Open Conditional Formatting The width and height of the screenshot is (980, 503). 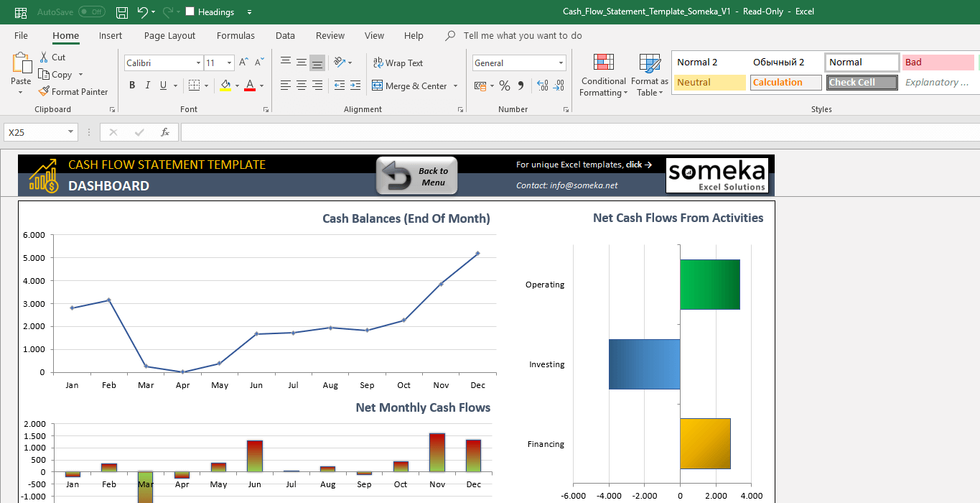[x=604, y=75]
